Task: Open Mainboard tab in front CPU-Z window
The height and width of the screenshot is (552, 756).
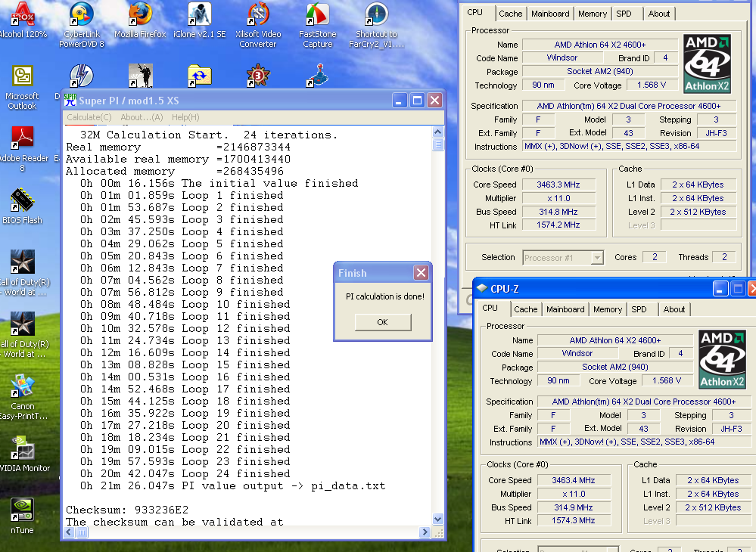Action: pos(565,309)
